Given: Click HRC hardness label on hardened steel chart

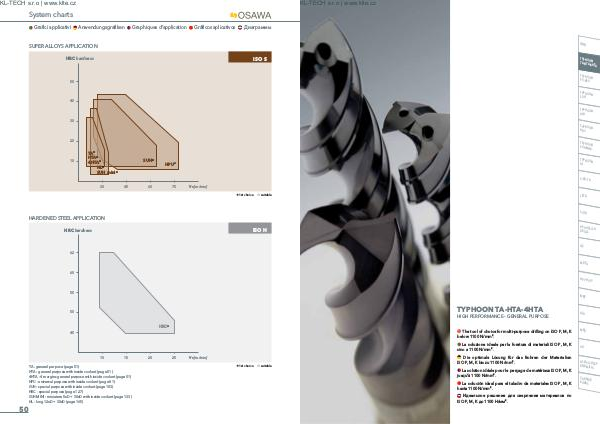Looking at the screenshot, I should (78, 230).
